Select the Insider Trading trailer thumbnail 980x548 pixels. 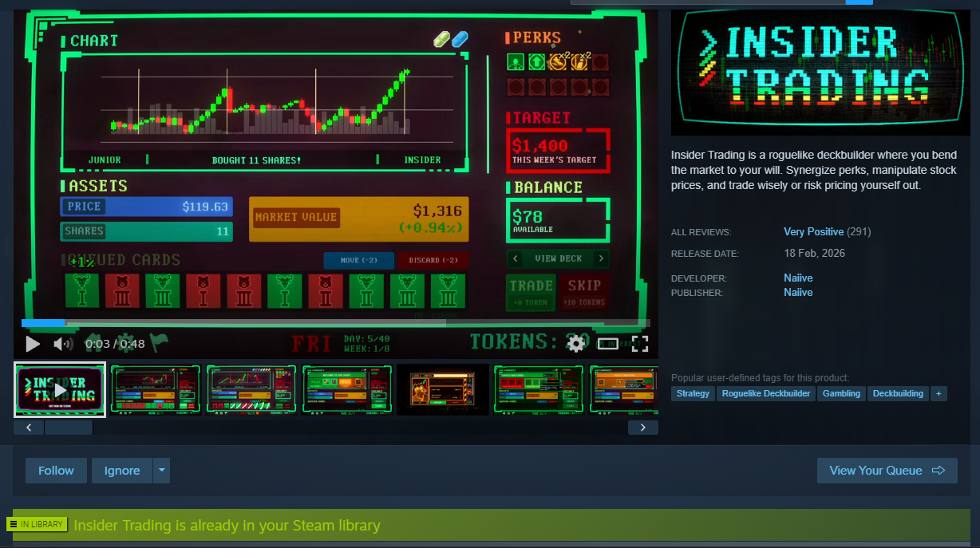(x=60, y=390)
